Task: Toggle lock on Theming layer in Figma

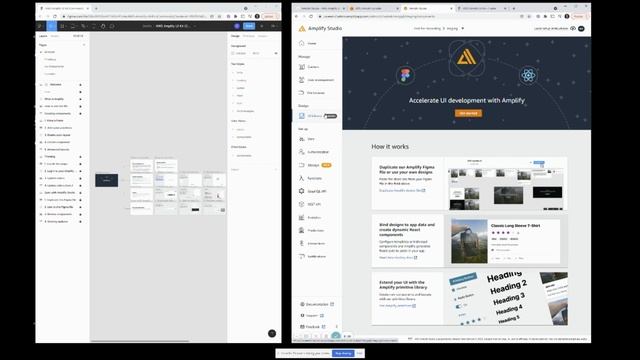Action: (x=80, y=157)
